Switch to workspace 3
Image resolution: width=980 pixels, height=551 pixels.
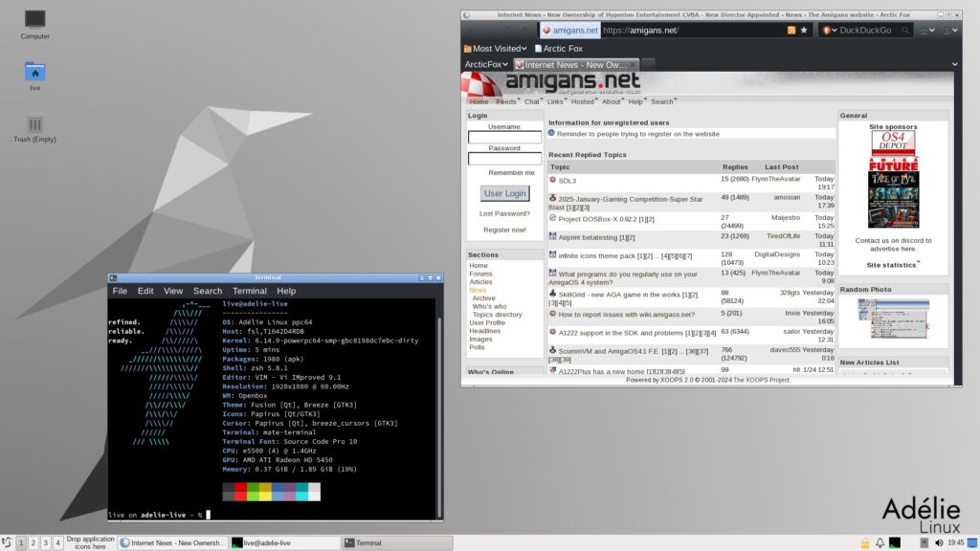[45, 543]
